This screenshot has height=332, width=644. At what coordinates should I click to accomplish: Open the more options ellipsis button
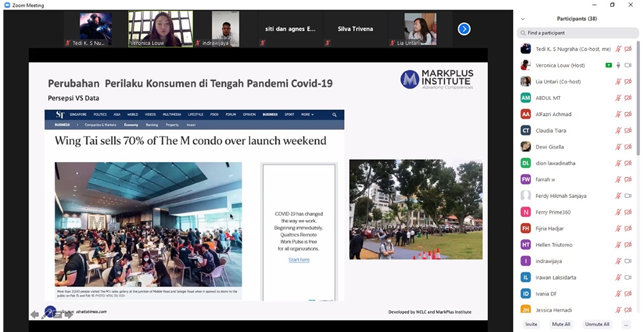pos(625,324)
